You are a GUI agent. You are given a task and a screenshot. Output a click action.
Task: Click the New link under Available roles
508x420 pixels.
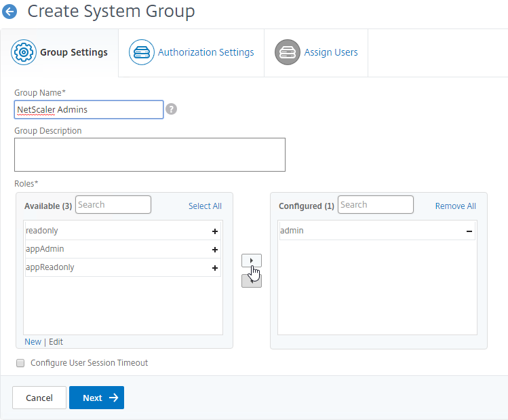33,342
